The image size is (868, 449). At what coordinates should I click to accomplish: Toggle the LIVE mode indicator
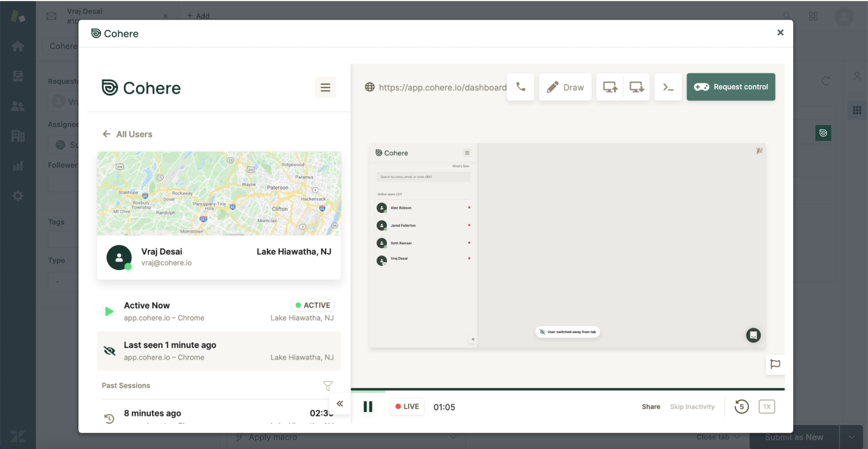click(x=407, y=406)
